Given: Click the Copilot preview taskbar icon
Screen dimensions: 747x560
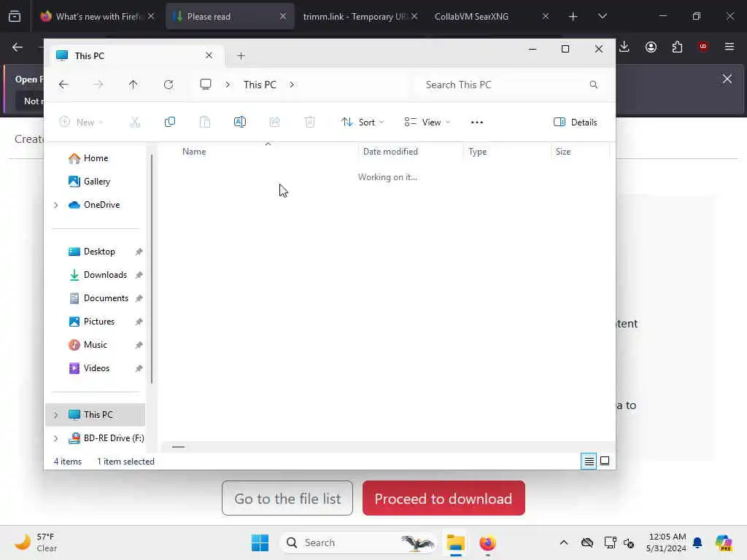Looking at the screenshot, I should point(724,542).
